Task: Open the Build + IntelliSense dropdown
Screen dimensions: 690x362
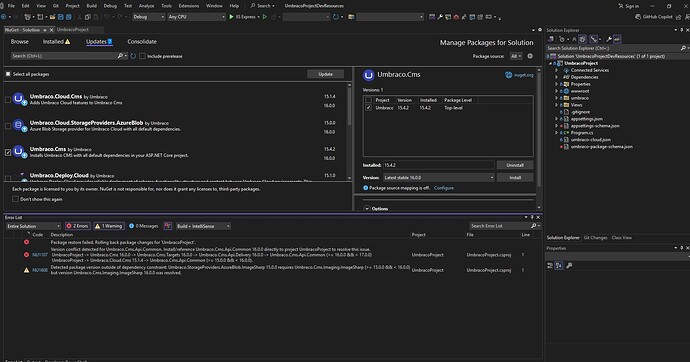Action: pyautogui.click(x=203, y=226)
